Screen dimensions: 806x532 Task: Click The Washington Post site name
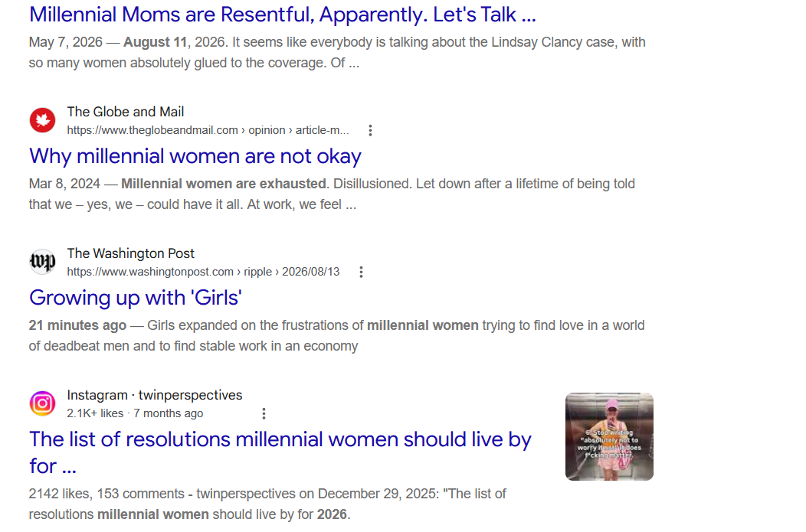pyautogui.click(x=130, y=253)
